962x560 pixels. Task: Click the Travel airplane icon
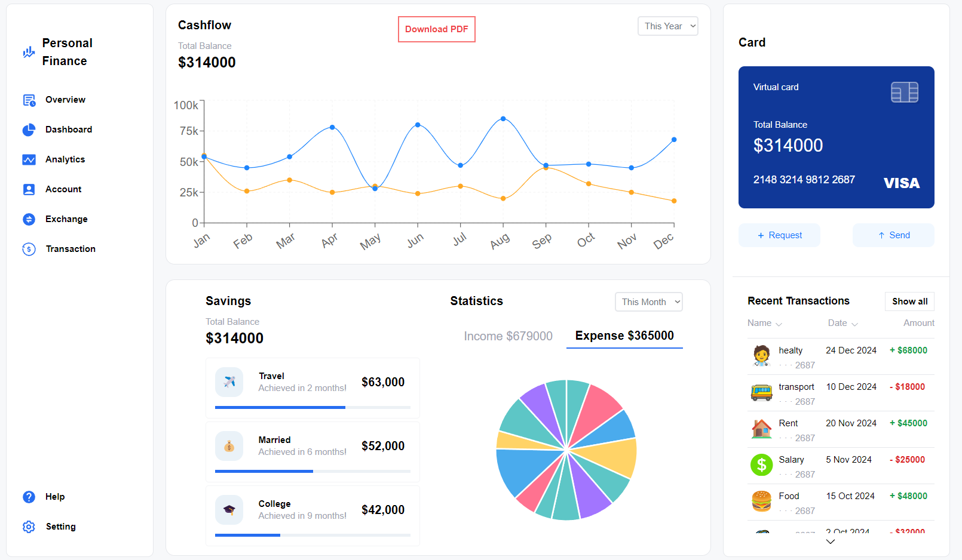coord(229,382)
